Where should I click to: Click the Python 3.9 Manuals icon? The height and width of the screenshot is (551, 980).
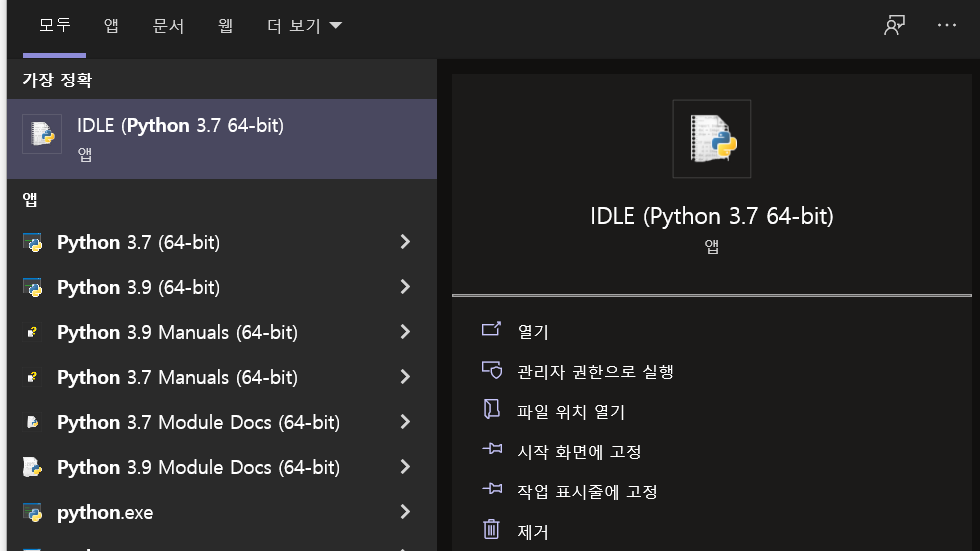click(x=32, y=332)
